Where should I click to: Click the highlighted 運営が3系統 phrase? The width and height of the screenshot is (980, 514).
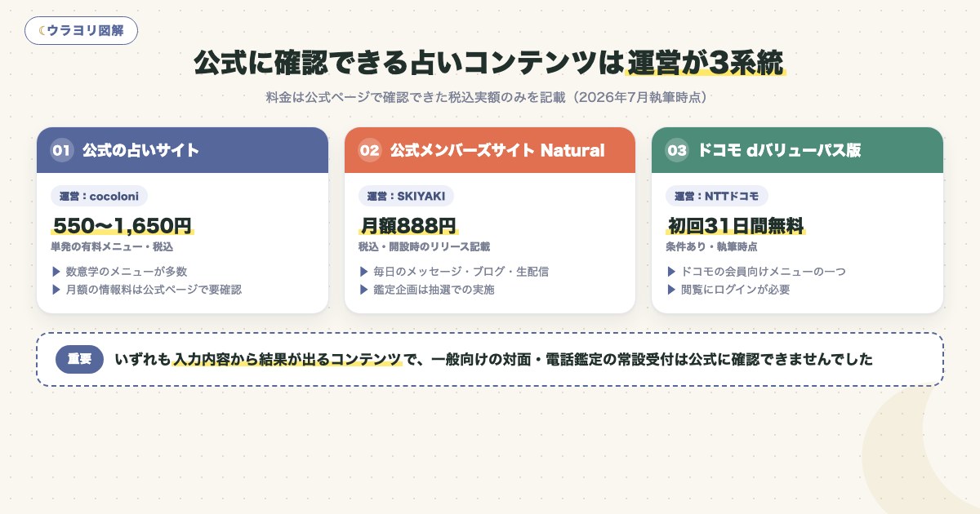(x=705, y=63)
